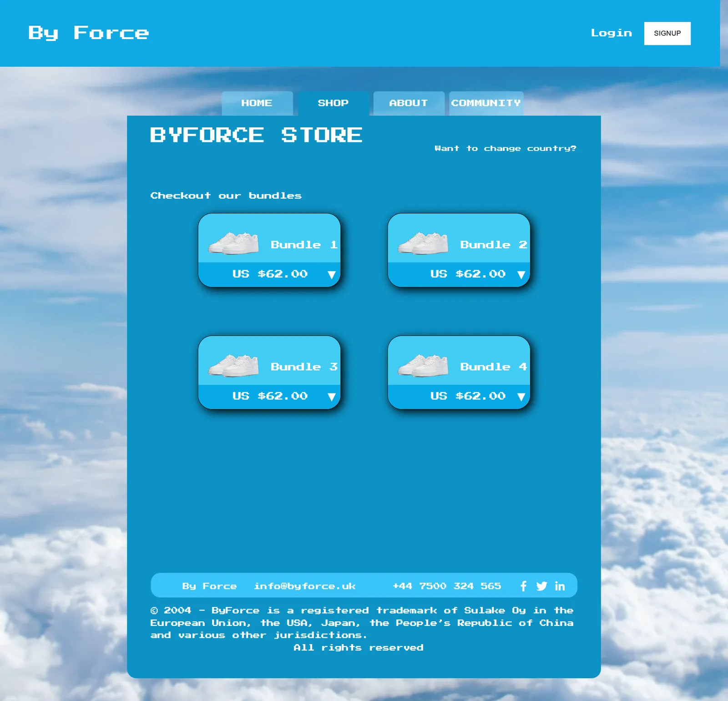Screen dimensions: 728x701
Task: Click the Bundle 2 sneaker image
Action: click(x=423, y=243)
